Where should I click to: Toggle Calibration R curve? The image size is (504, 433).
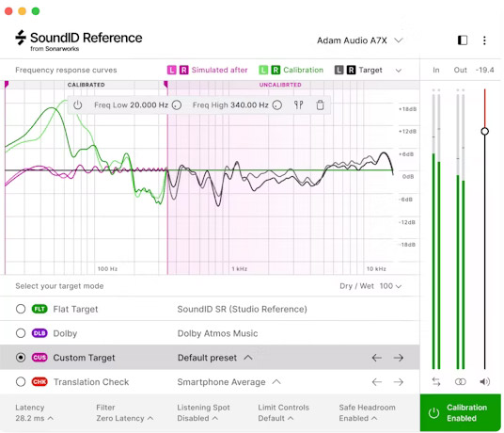coord(276,70)
